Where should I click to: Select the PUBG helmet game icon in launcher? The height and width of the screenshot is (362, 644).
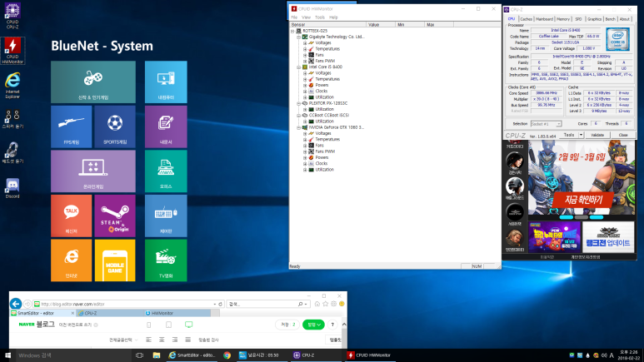515,186
